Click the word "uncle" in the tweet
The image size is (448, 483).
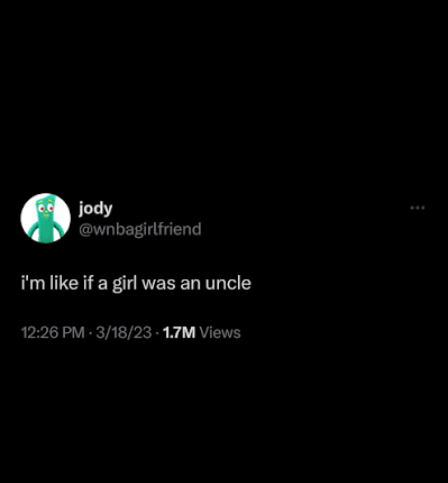(228, 283)
